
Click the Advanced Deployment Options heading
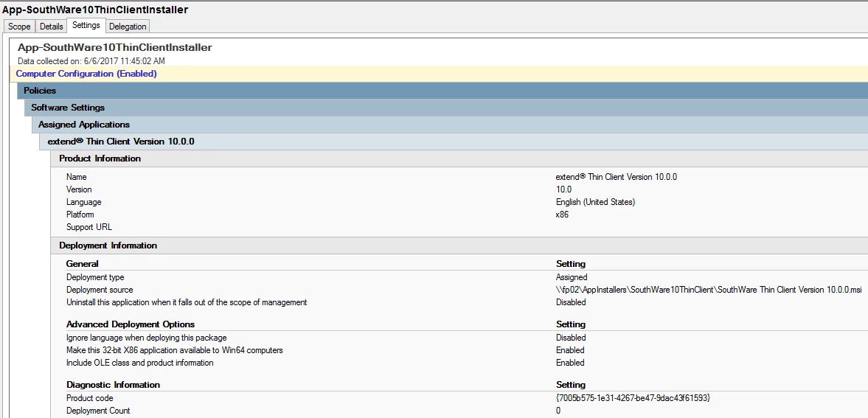131,324
